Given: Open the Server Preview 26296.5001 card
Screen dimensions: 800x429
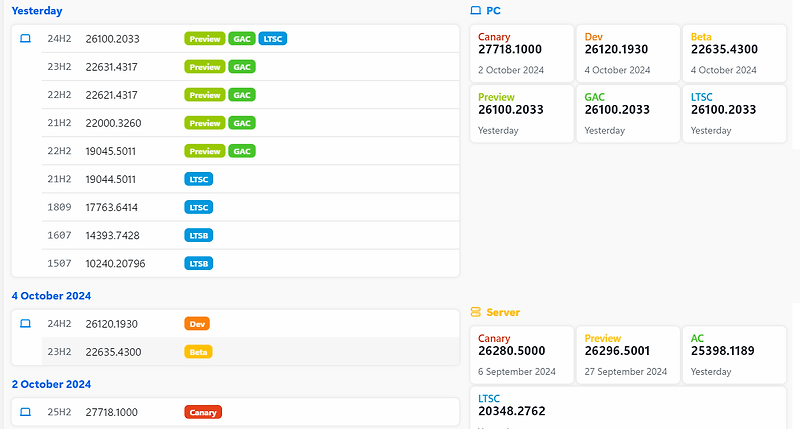Looking at the screenshot, I should point(628,355).
